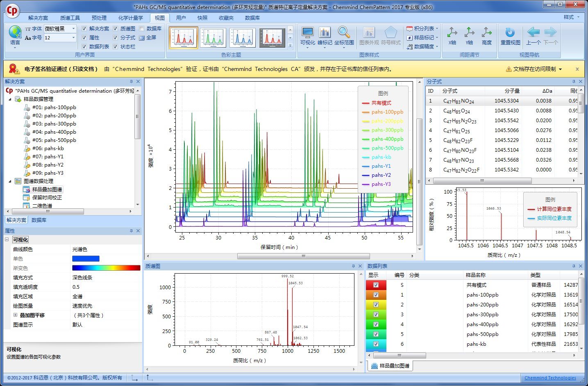Go to 上一个 previous view arrow
This screenshot has width=588, height=386.
point(534,32)
